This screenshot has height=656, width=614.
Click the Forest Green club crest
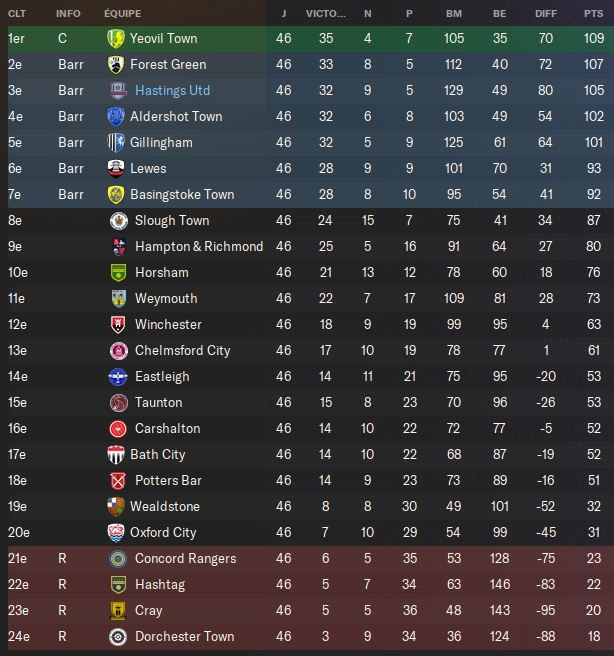point(116,64)
